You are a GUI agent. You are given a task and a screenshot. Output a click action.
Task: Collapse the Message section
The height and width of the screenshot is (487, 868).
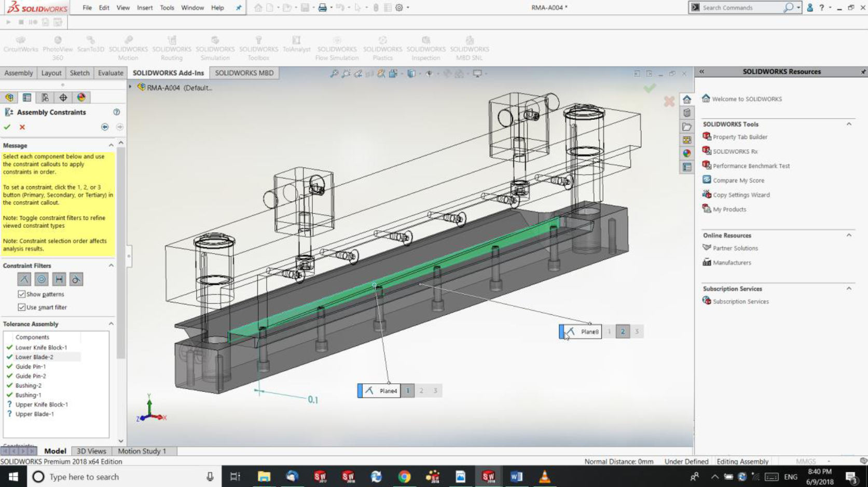[111, 145]
